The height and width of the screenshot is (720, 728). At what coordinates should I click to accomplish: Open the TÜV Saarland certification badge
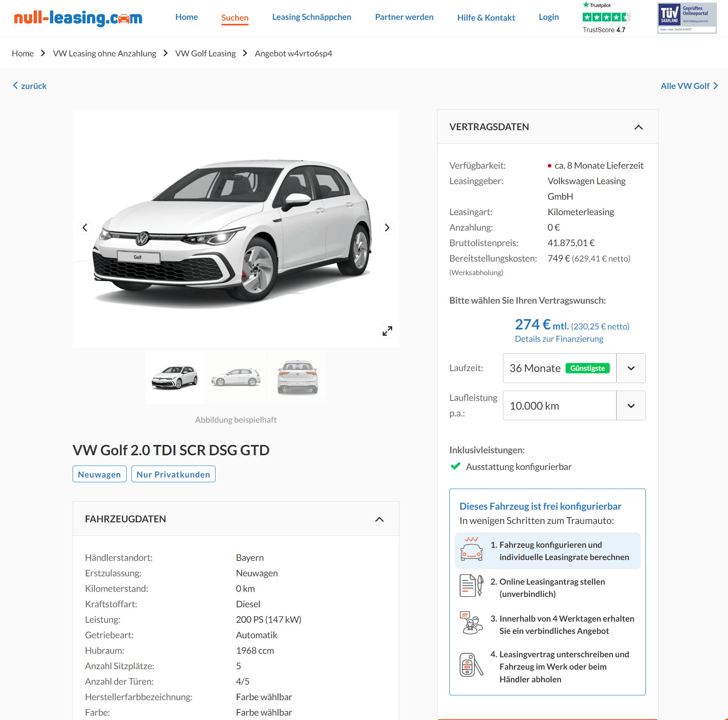click(687, 18)
